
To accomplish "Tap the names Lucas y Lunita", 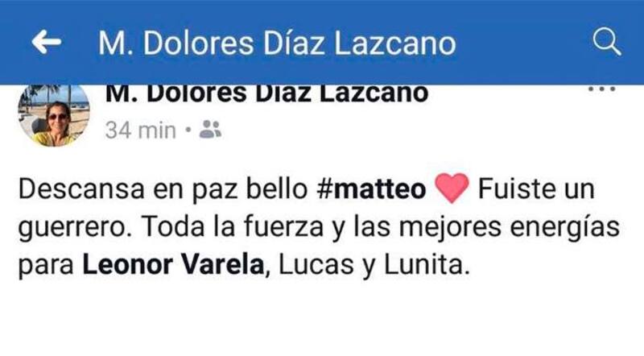I will [374, 265].
